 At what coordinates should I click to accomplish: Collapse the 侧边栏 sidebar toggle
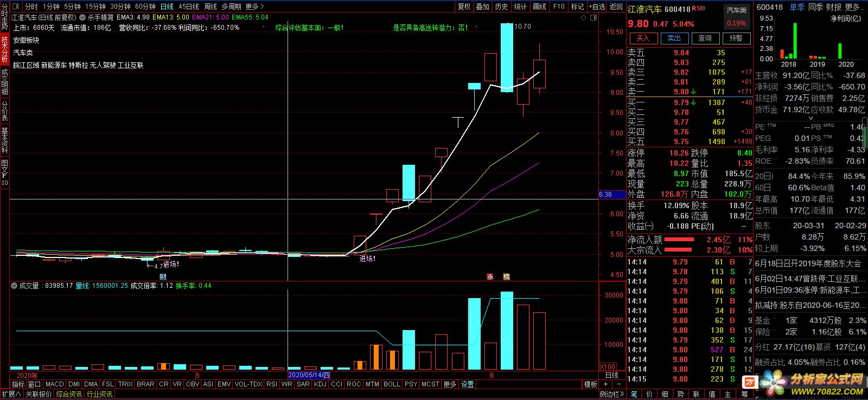point(612,394)
